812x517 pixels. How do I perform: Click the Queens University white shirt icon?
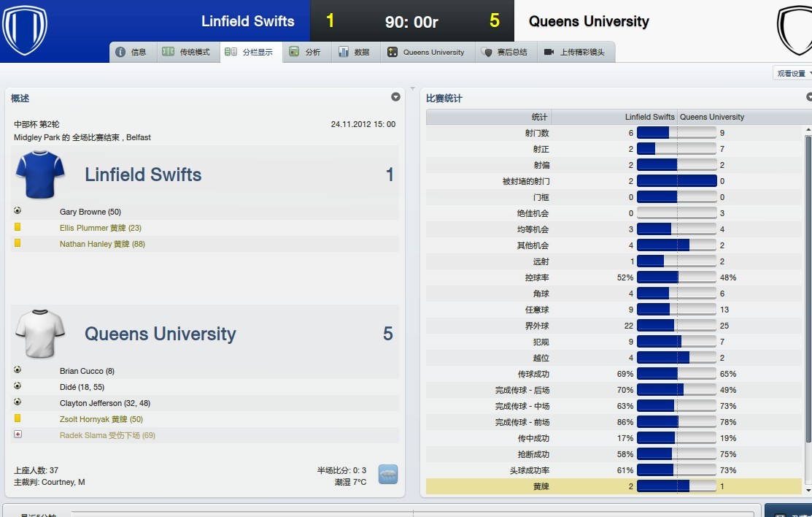[40, 334]
